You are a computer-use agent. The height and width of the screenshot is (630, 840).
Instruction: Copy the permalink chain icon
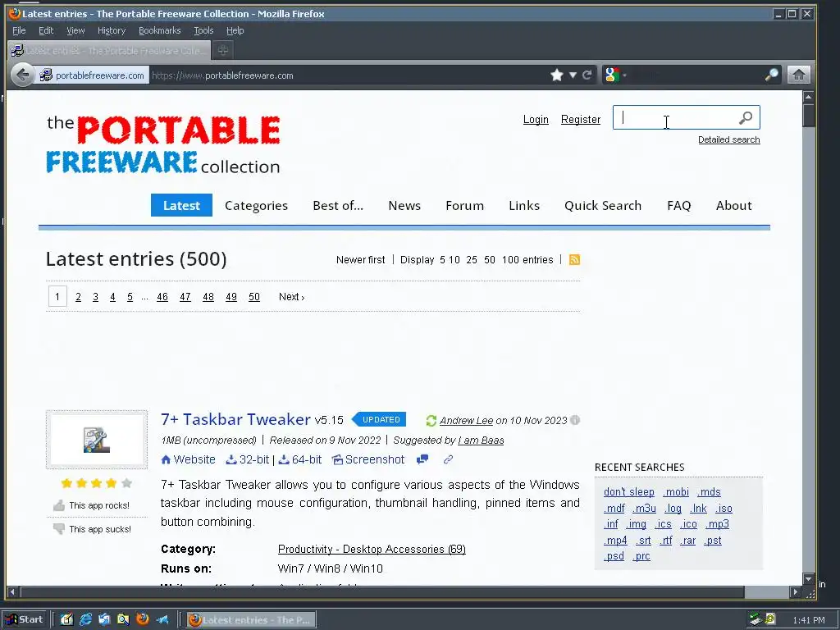(449, 459)
